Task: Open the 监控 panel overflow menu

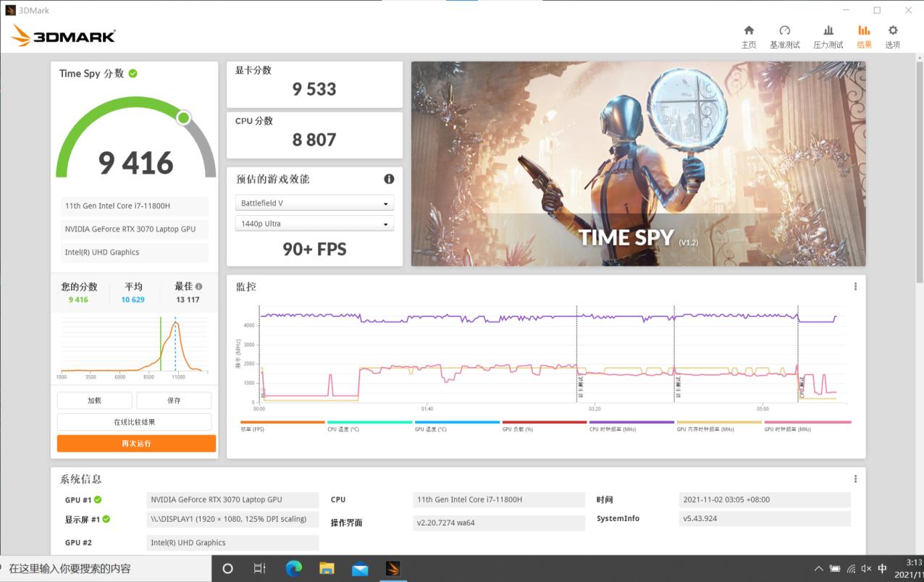Action: (x=855, y=286)
